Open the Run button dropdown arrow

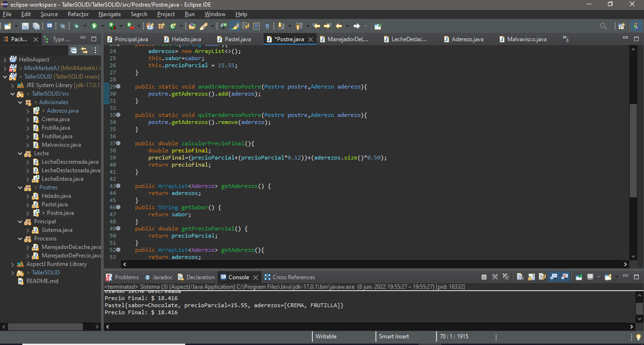pos(103,26)
